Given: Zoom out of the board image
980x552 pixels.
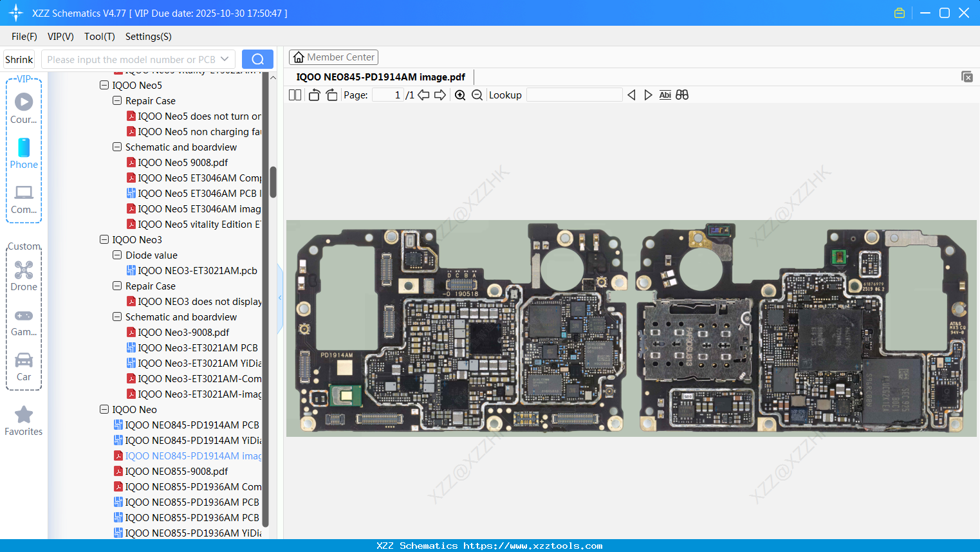Looking at the screenshot, I should [x=476, y=95].
